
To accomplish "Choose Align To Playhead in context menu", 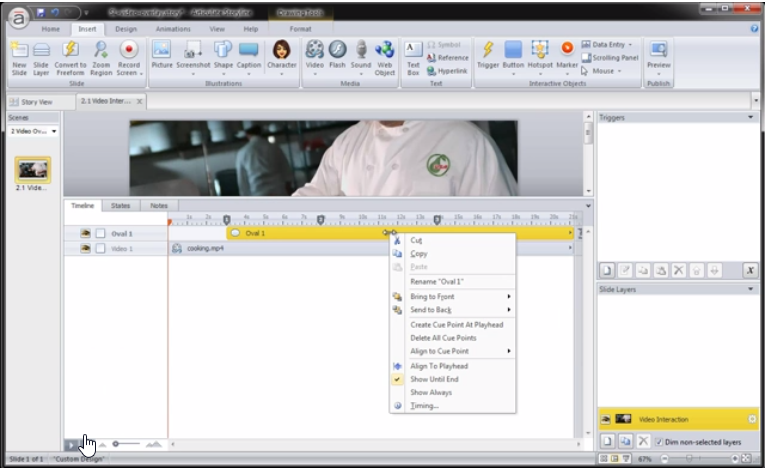I will (438, 366).
